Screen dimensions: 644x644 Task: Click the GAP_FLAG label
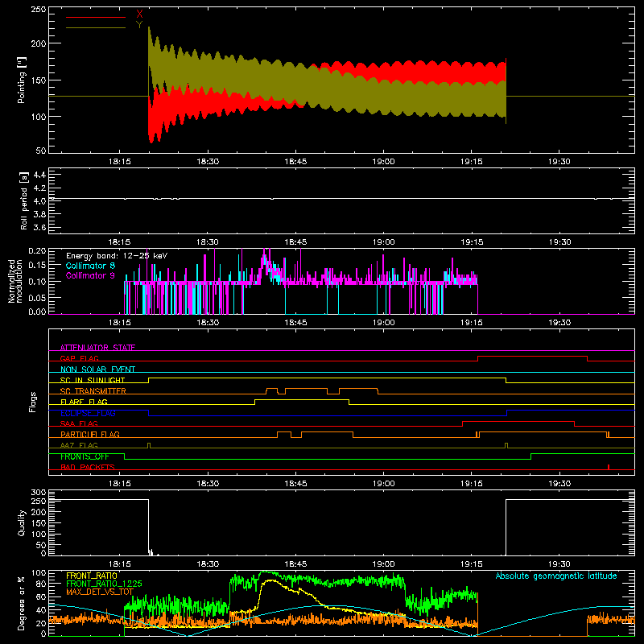click(80, 358)
